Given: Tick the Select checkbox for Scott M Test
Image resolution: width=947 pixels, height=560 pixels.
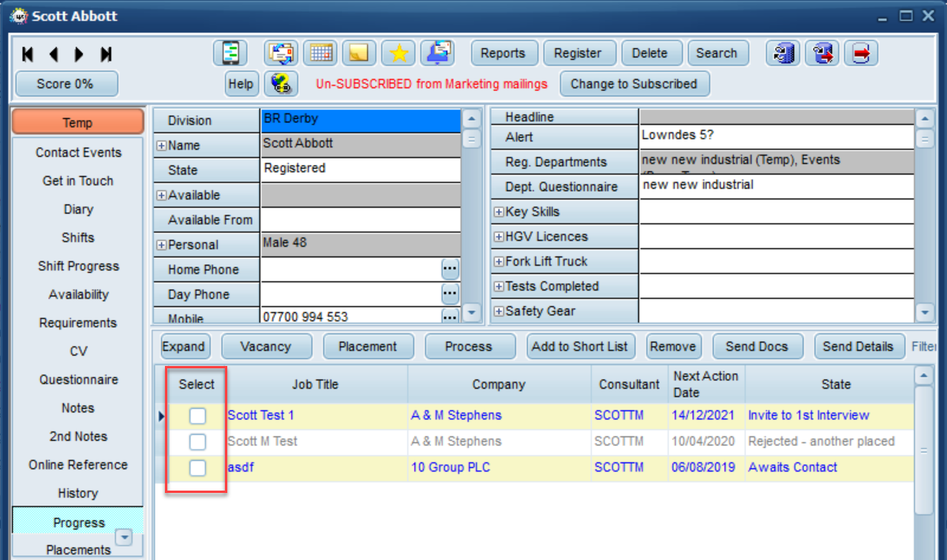Looking at the screenshot, I should [197, 442].
